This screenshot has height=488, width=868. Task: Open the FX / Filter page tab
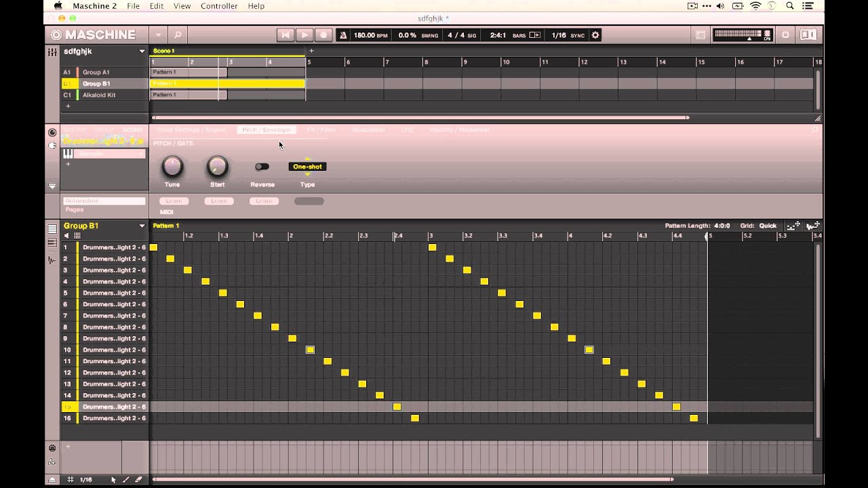click(x=321, y=130)
